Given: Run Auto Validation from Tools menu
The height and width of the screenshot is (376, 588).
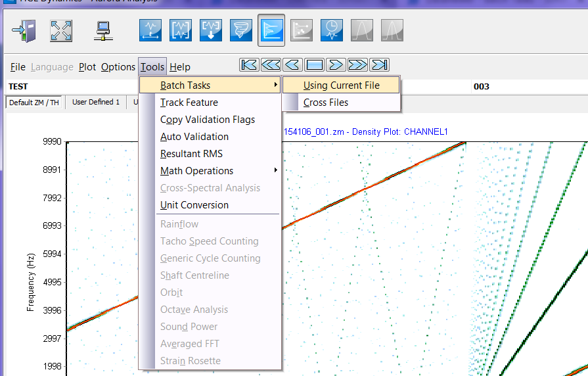Looking at the screenshot, I should [x=210, y=137].
